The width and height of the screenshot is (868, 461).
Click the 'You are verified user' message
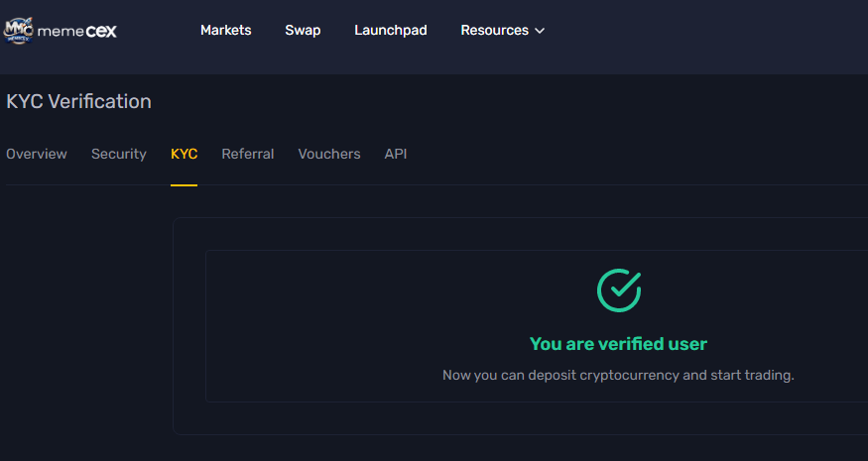[618, 344]
